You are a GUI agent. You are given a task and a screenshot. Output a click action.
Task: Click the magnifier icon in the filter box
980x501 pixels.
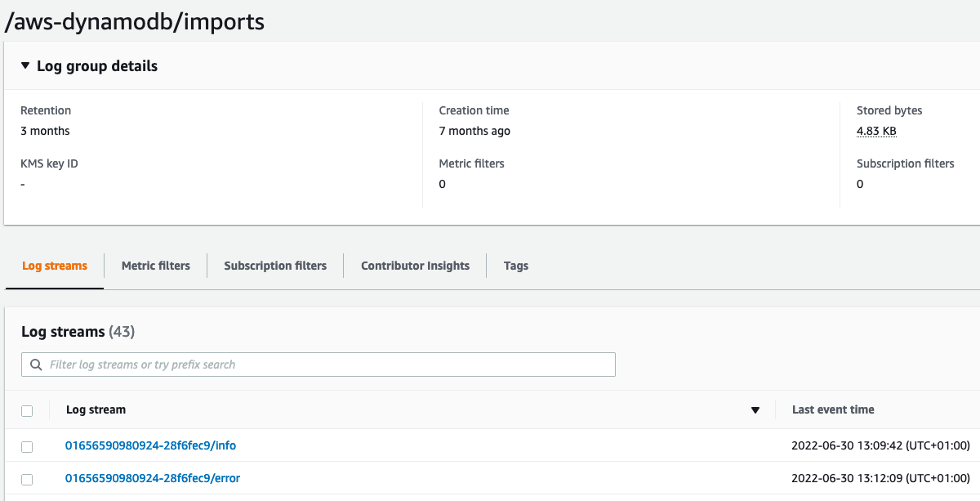click(36, 365)
